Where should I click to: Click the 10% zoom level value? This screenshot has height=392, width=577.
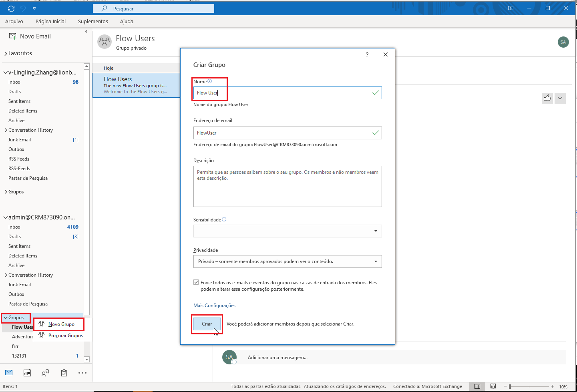pos(563,387)
